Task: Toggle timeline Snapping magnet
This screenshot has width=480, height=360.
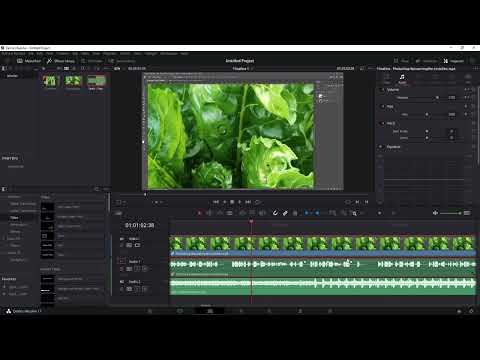Action: pos(275,213)
